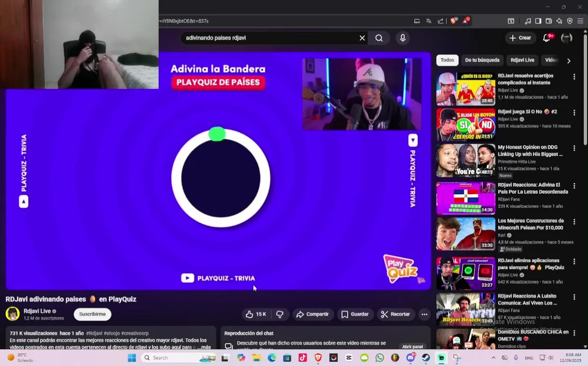Click the share page icon in address bar
This screenshot has height=366, width=588.
click(x=440, y=21)
